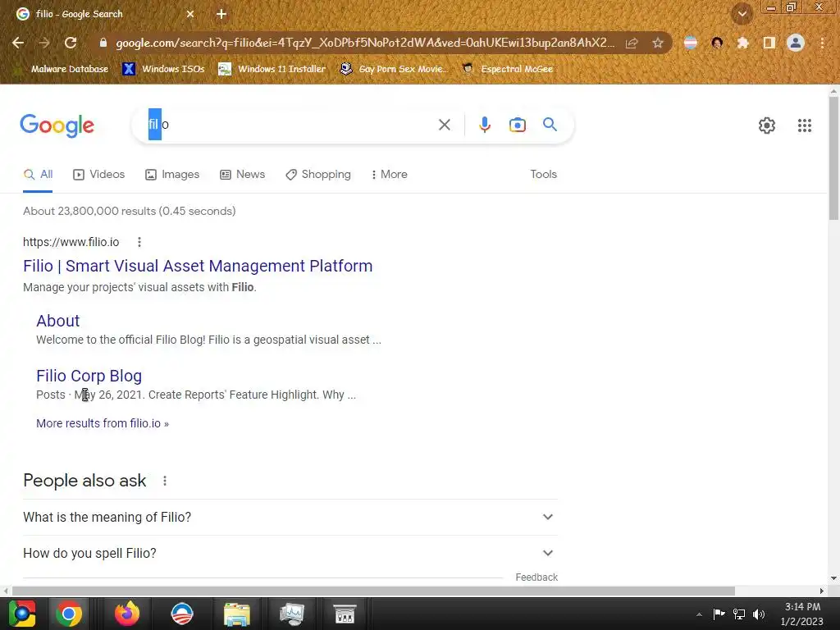Submit search with magnifier icon
Image resolution: width=840 pixels, height=630 pixels.
pyautogui.click(x=550, y=125)
